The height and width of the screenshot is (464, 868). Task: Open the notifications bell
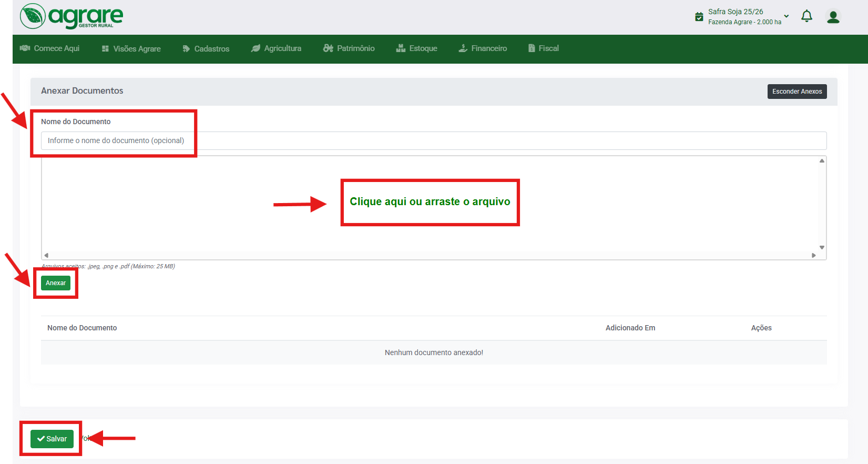(806, 16)
